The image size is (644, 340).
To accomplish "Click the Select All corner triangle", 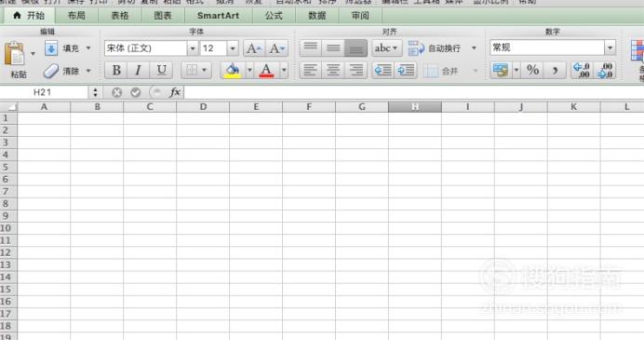I will (x=8, y=107).
